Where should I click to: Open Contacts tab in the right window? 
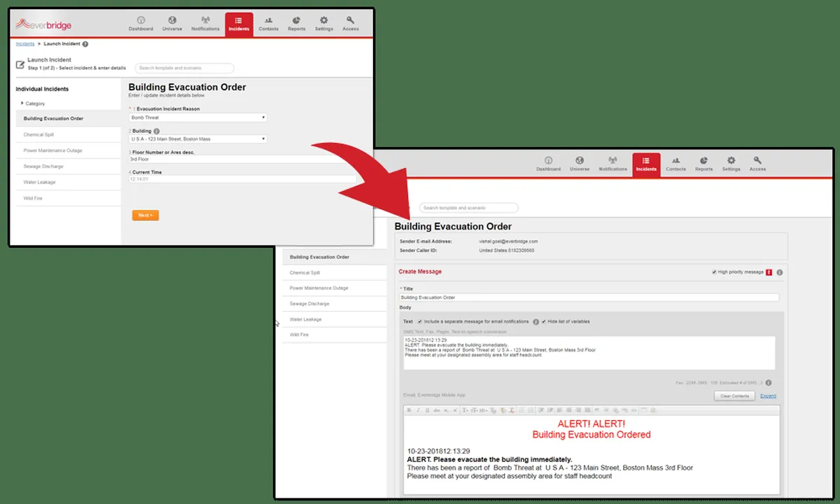pyautogui.click(x=675, y=164)
